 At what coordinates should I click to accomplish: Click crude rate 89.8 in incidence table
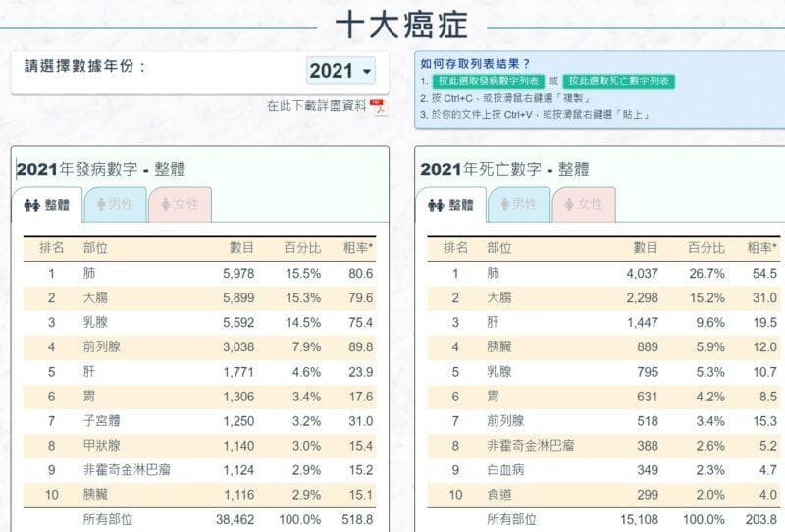coord(361,347)
